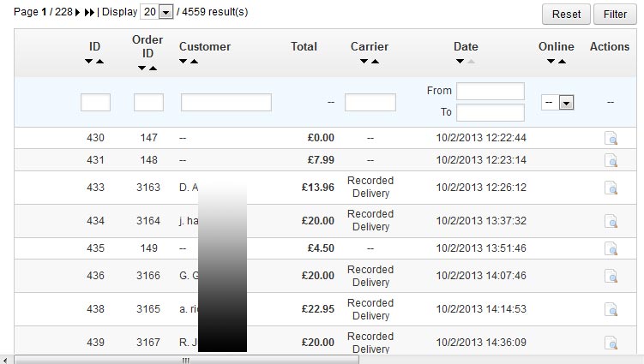Click the Customer filter text box
The image size is (644, 364).
click(226, 103)
